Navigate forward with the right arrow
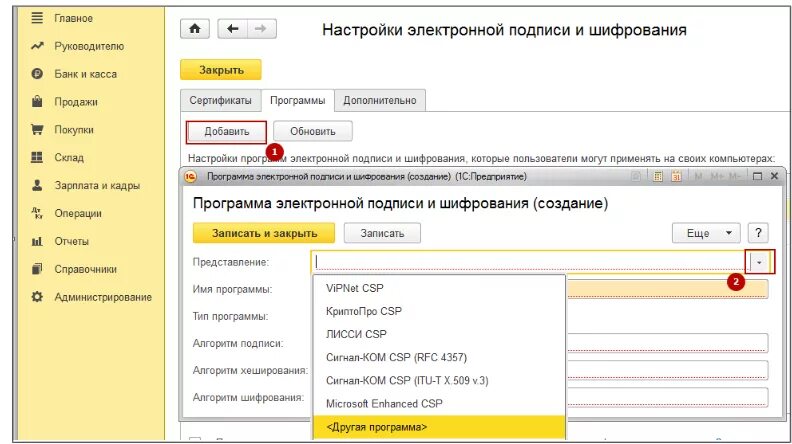792x444 pixels. tap(261, 29)
